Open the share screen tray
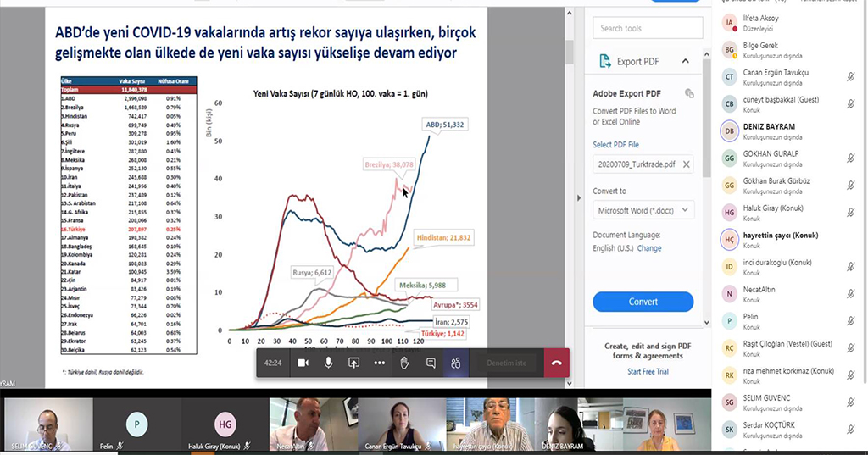868x455 pixels. point(353,363)
